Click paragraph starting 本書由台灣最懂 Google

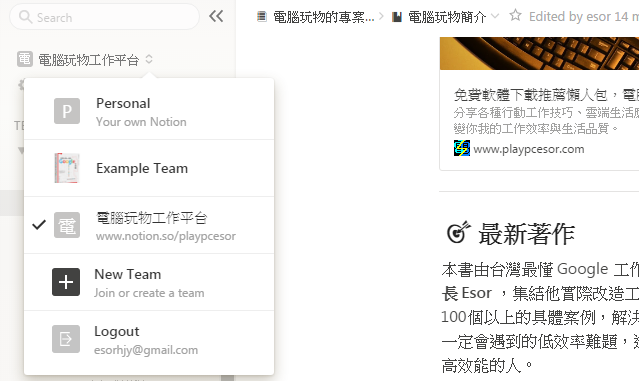[x=540, y=317]
